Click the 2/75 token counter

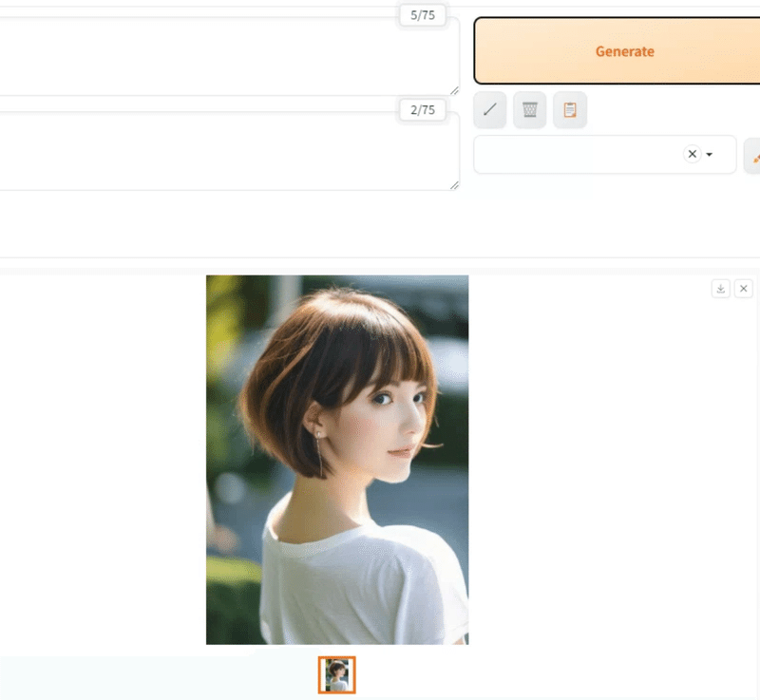click(x=423, y=110)
